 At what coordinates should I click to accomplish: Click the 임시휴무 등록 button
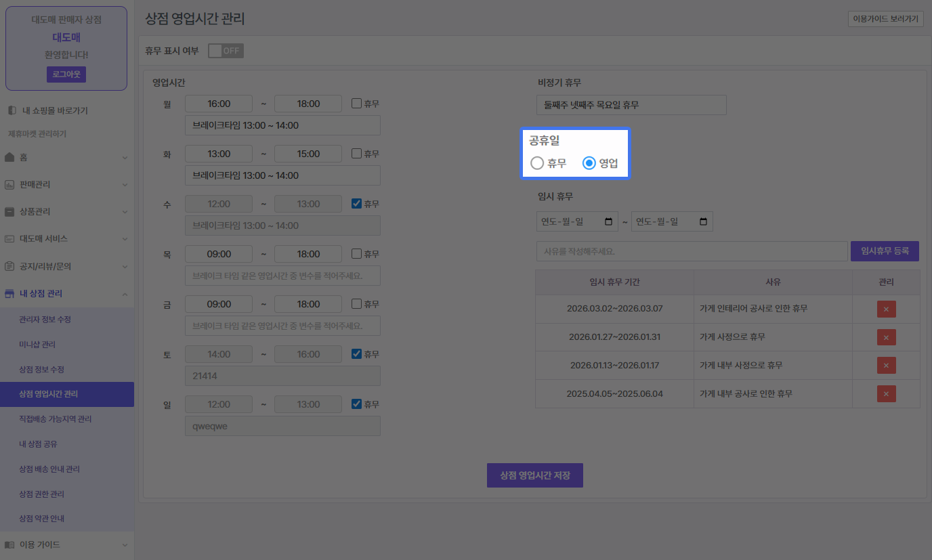pyautogui.click(x=885, y=251)
